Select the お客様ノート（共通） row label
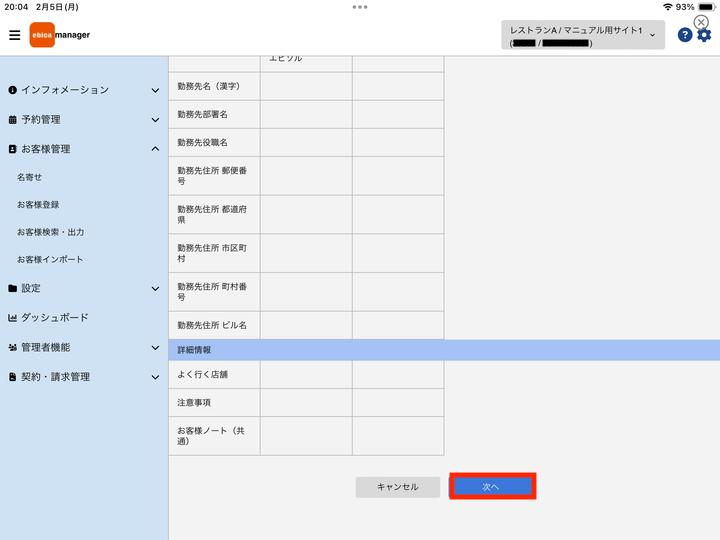 [x=211, y=436]
